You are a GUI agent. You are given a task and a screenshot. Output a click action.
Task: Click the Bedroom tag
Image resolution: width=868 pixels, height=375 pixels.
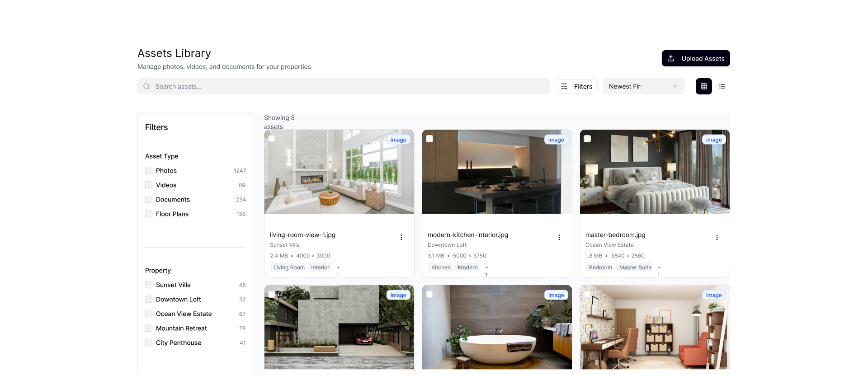[600, 267]
